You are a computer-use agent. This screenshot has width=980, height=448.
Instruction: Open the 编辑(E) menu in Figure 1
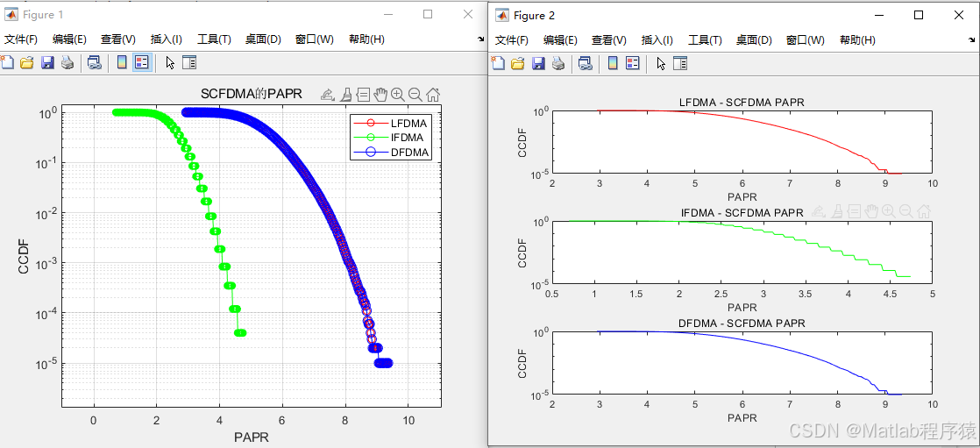tap(69, 39)
